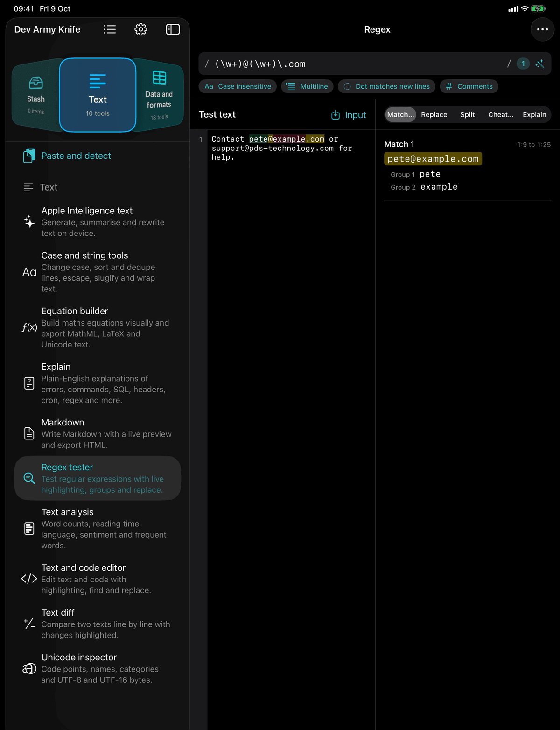Click the Dev Army Knife title

pos(47,29)
